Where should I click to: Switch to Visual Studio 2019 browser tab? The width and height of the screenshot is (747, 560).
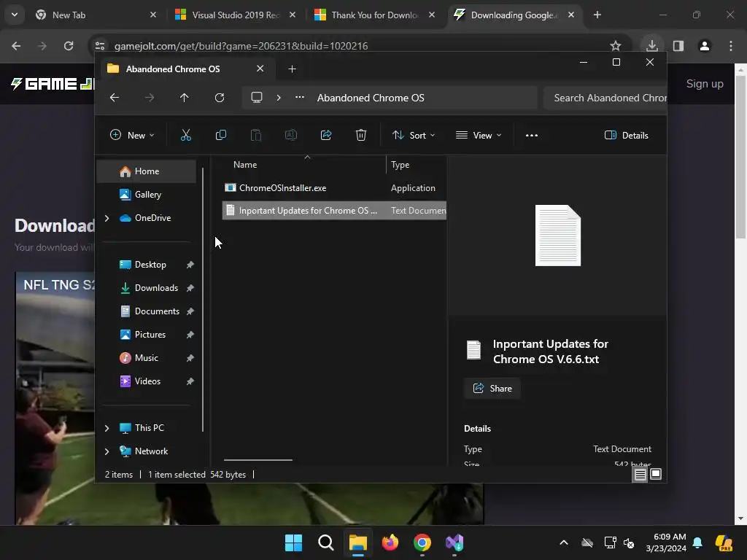click(236, 15)
